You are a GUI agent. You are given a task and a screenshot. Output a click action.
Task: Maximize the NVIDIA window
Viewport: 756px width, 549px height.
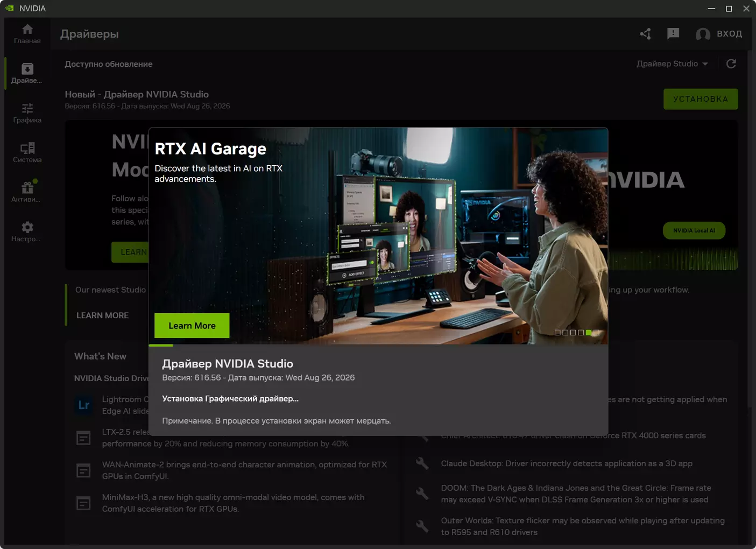pos(729,9)
